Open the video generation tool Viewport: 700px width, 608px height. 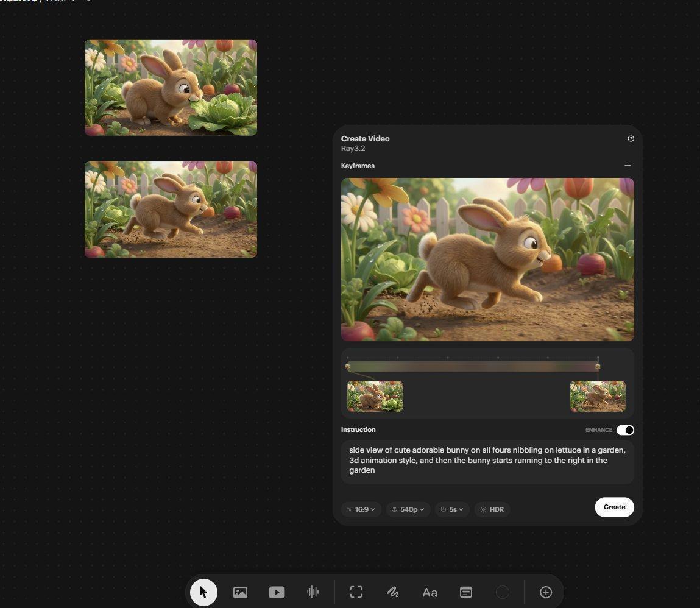[x=277, y=592]
